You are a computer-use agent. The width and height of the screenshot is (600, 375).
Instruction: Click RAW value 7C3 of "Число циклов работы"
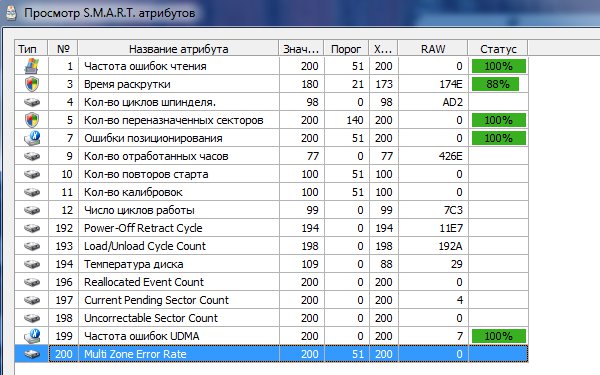[453, 210]
